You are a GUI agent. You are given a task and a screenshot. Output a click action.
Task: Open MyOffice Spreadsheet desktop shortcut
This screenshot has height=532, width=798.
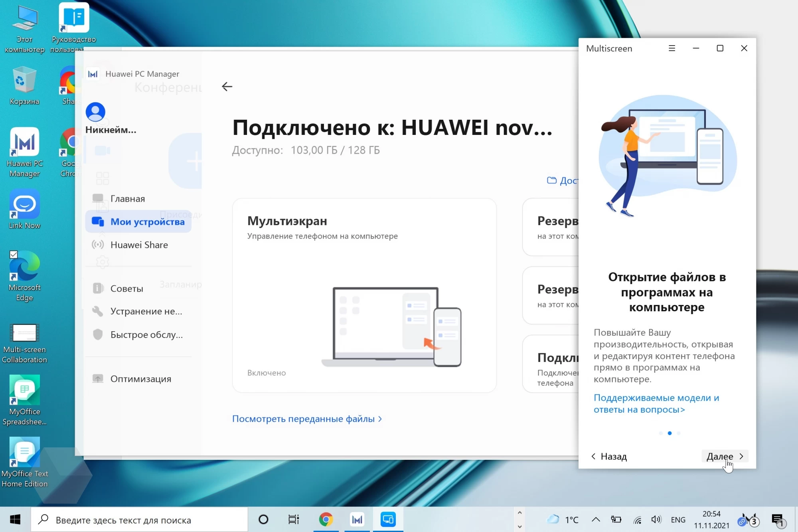[25, 401]
